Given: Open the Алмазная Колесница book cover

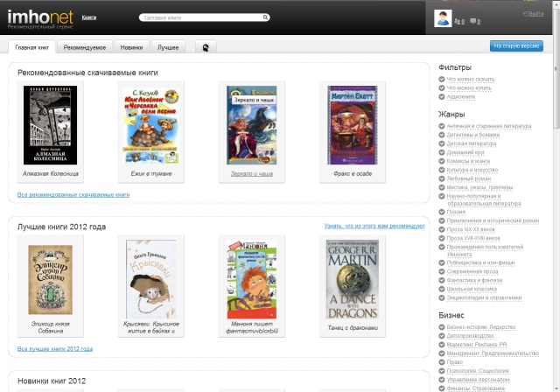Looking at the screenshot, I should pyautogui.click(x=51, y=125).
